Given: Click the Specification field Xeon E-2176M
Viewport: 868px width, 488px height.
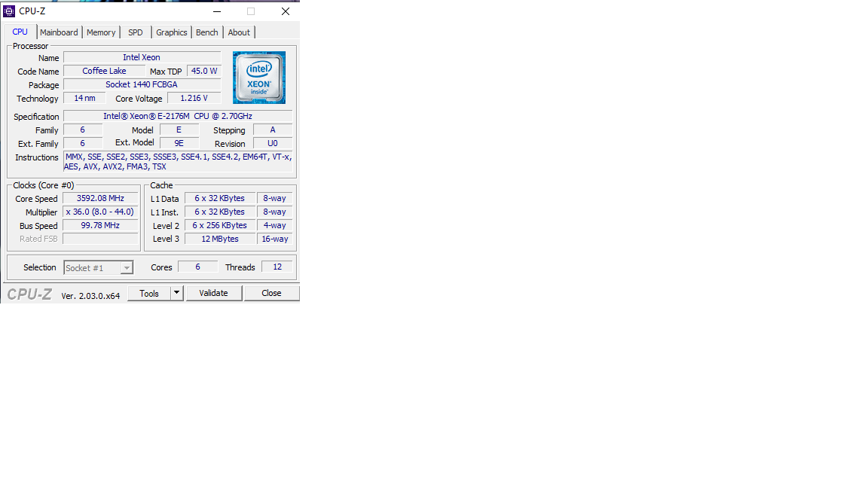Looking at the screenshot, I should click(178, 116).
